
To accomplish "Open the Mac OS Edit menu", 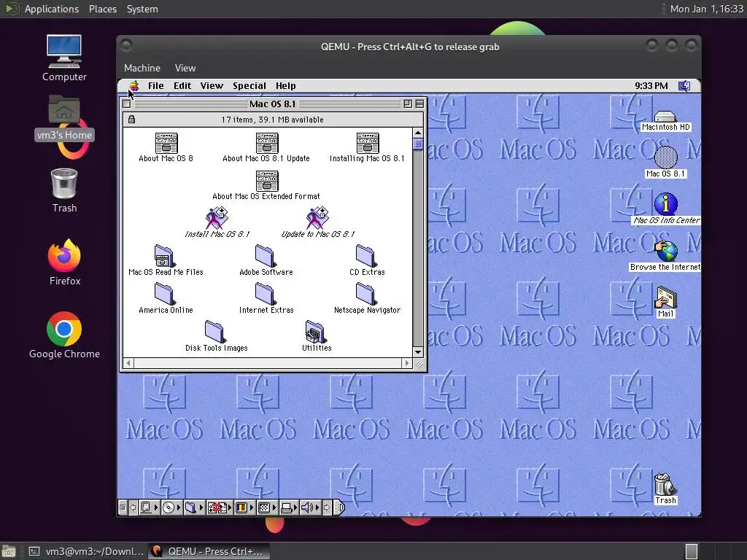I will point(182,86).
